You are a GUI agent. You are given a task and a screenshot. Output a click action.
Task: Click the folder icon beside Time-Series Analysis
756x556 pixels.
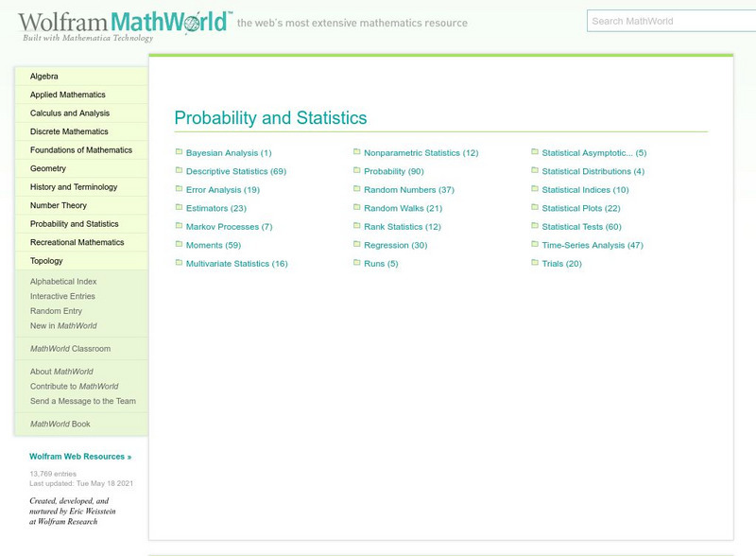click(x=535, y=244)
